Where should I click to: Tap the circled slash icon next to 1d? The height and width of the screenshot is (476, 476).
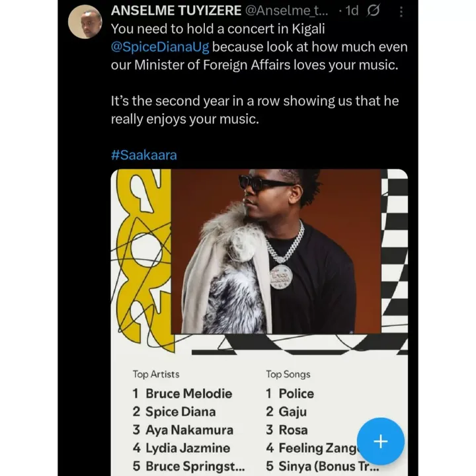(x=373, y=11)
